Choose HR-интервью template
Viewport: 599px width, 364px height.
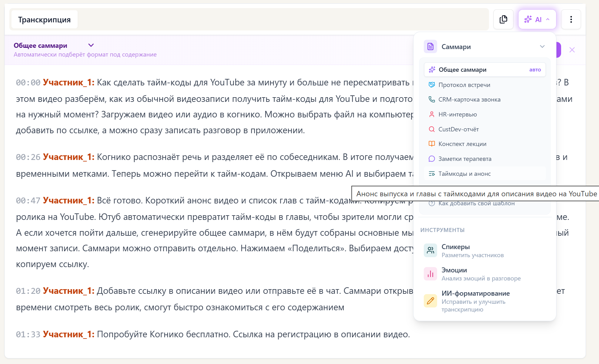coord(485,114)
